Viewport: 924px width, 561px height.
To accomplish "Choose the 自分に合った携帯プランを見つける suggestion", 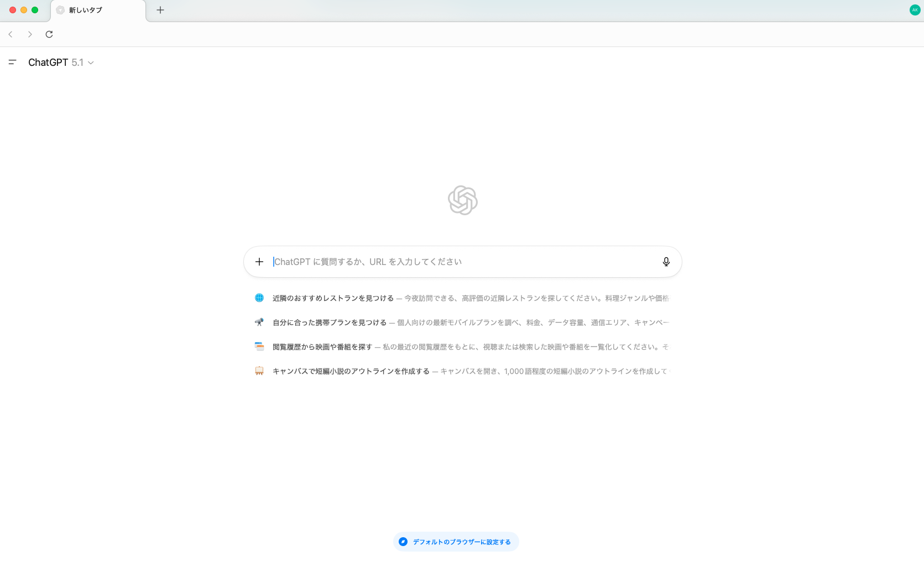I will pyautogui.click(x=330, y=323).
